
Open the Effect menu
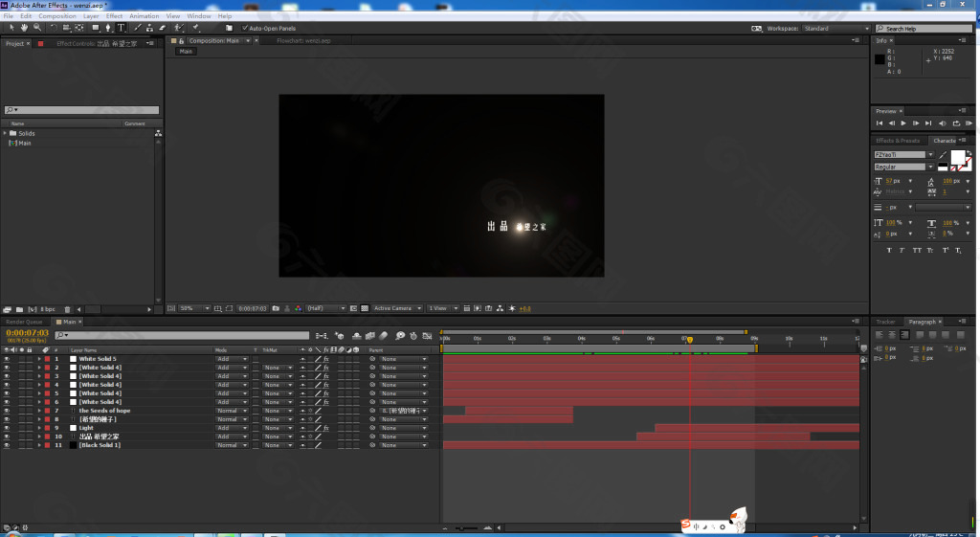[115, 15]
